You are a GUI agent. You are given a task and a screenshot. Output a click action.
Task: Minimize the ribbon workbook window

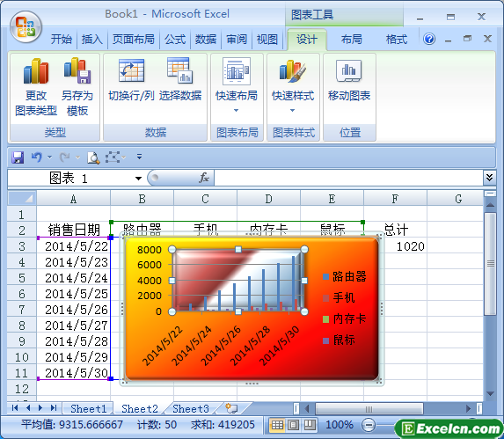[x=448, y=40]
